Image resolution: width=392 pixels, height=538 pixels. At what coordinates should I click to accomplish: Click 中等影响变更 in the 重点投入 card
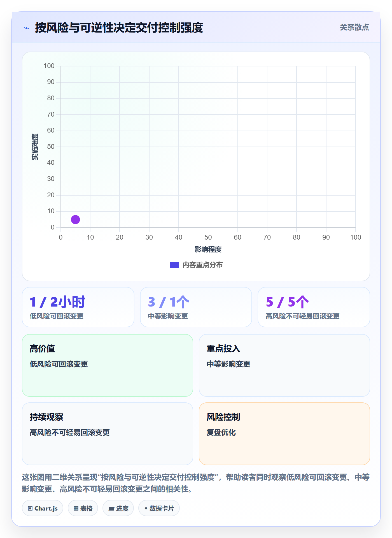click(x=228, y=364)
